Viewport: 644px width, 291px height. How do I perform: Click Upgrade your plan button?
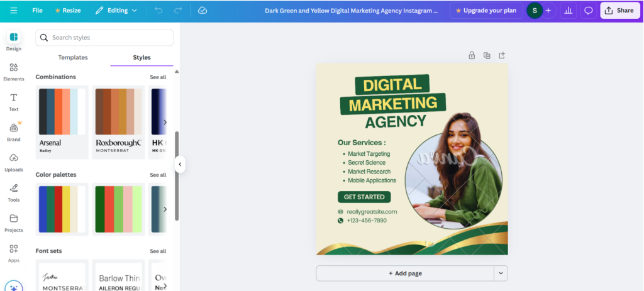tap(486, 11)
